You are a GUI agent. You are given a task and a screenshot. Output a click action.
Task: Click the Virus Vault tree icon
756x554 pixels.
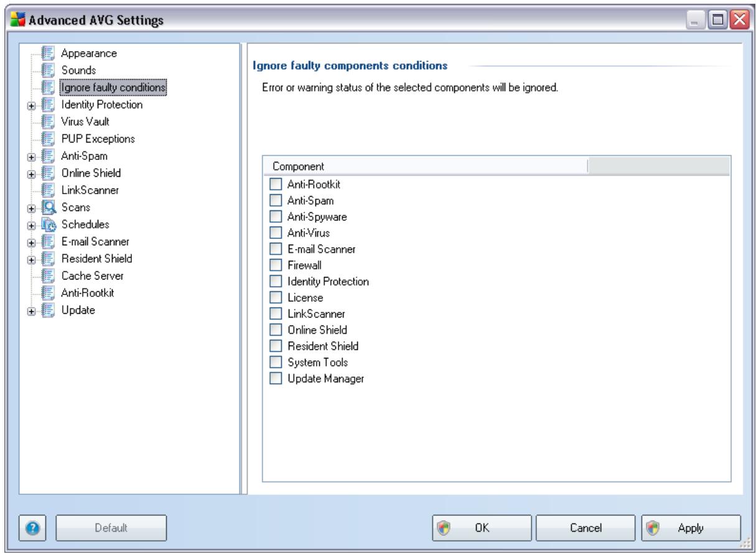coord(49,121)
